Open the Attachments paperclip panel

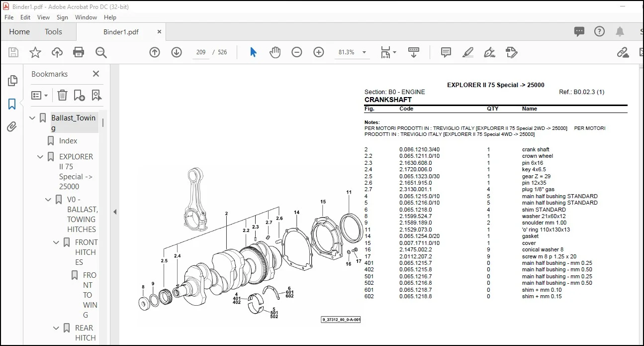pyautogui.click(x=12, y=126)
